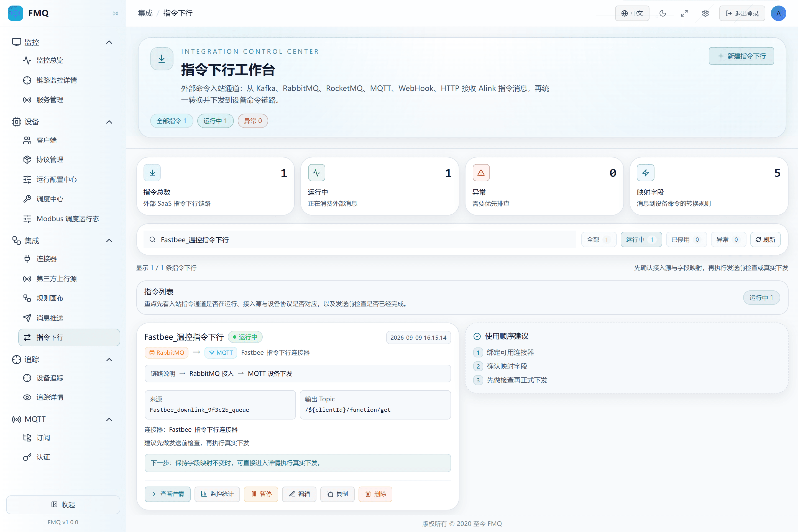Screen dimensions: 798x532
Task: Select the 运行中 filter tab
Action: point(641,239)
